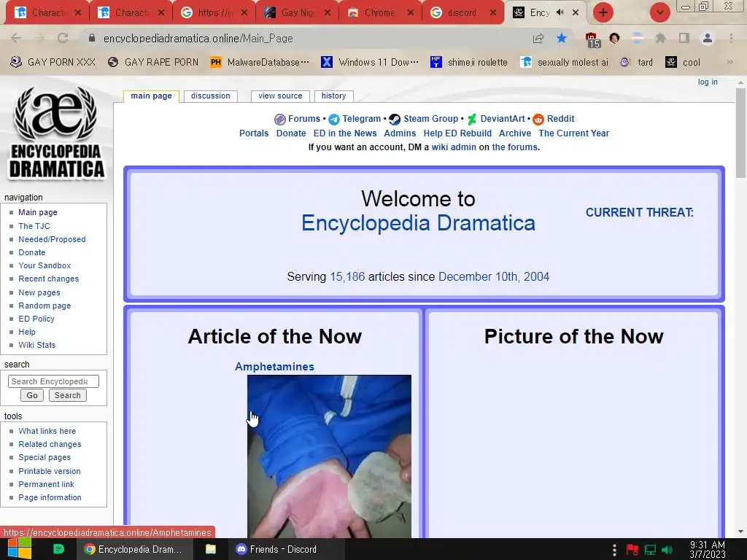
Task: Open the Extensions puzzle-piece menu
Action: (660, 38)
